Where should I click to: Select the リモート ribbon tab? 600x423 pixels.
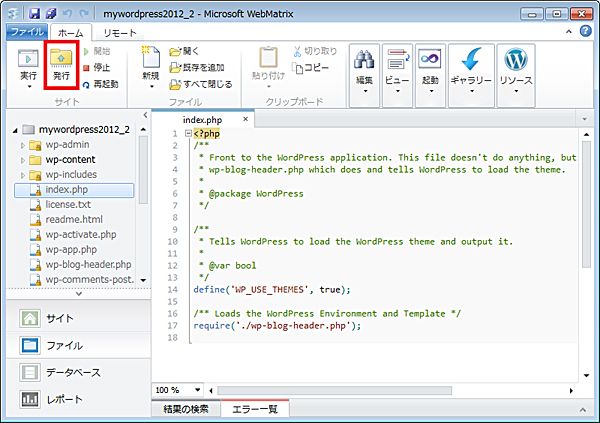pos(120,33)
